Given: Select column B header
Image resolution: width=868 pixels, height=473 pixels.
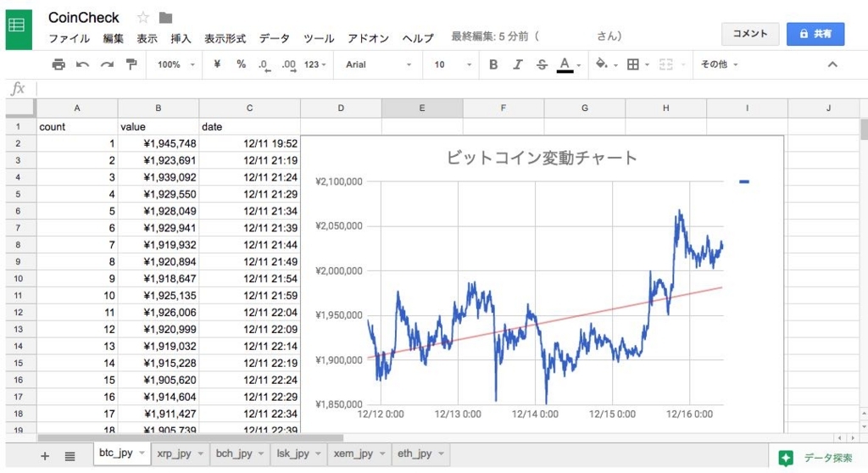Looking at the screenshot, I should coord(159,108).
